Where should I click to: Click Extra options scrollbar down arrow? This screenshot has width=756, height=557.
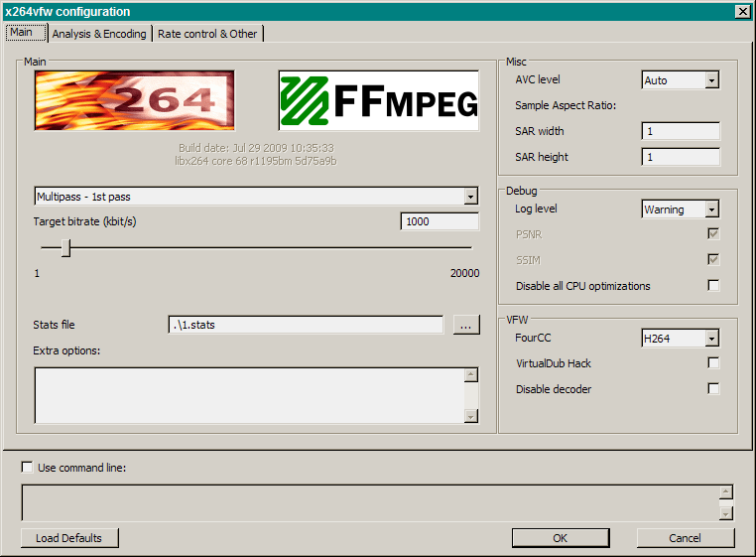[471, 416]
